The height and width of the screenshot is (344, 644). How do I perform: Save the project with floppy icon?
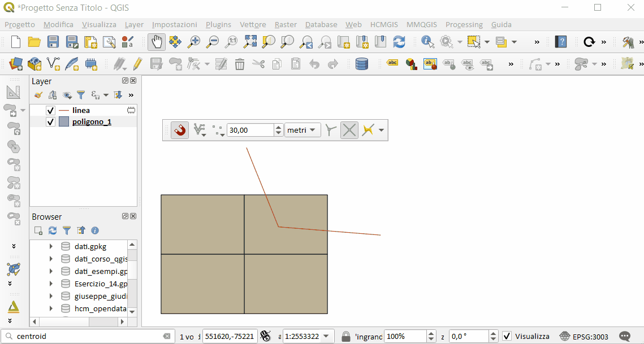pyautogui.click(x=53, y=42)
